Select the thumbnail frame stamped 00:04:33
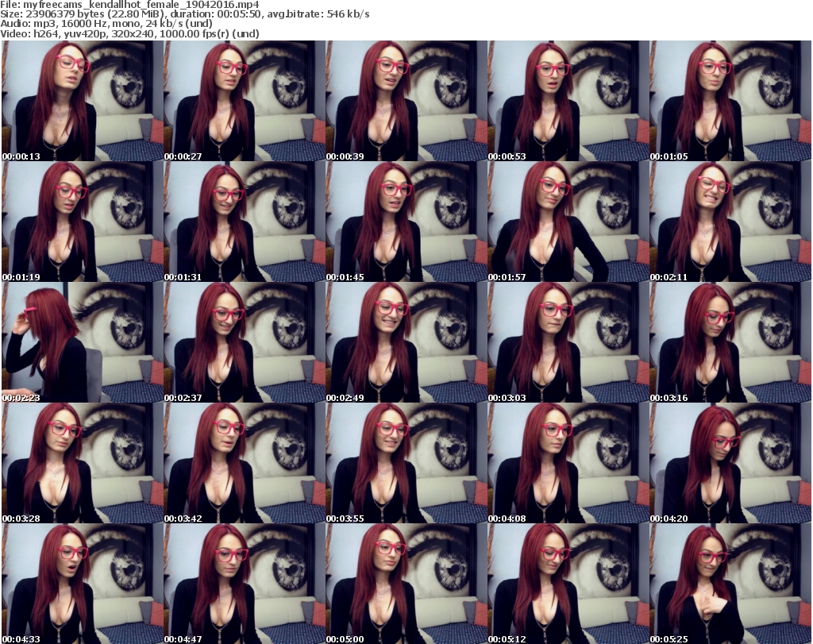The image size is (813, 644). [83, 584]
